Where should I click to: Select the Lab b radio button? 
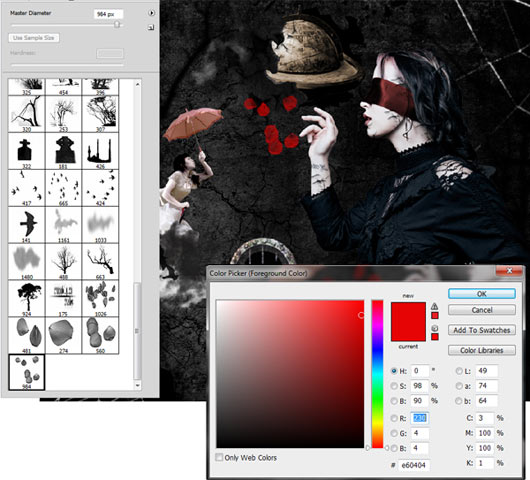[459, 401]
